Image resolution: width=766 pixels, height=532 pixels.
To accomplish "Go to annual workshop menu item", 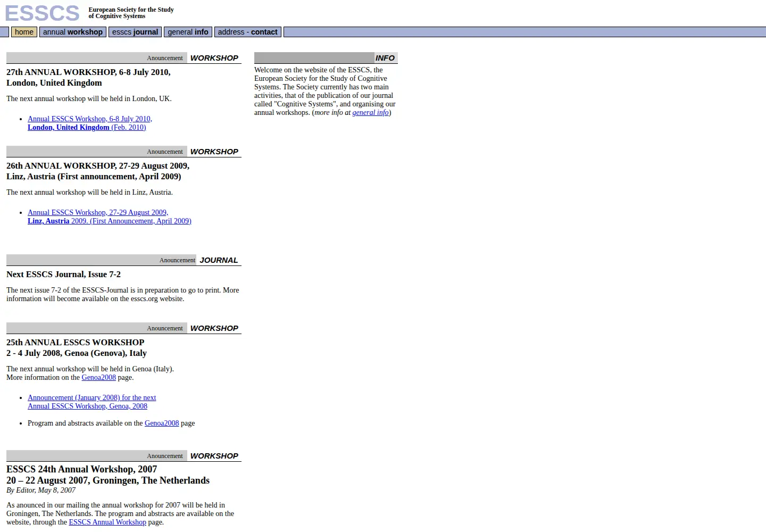I will pos(73,32).
